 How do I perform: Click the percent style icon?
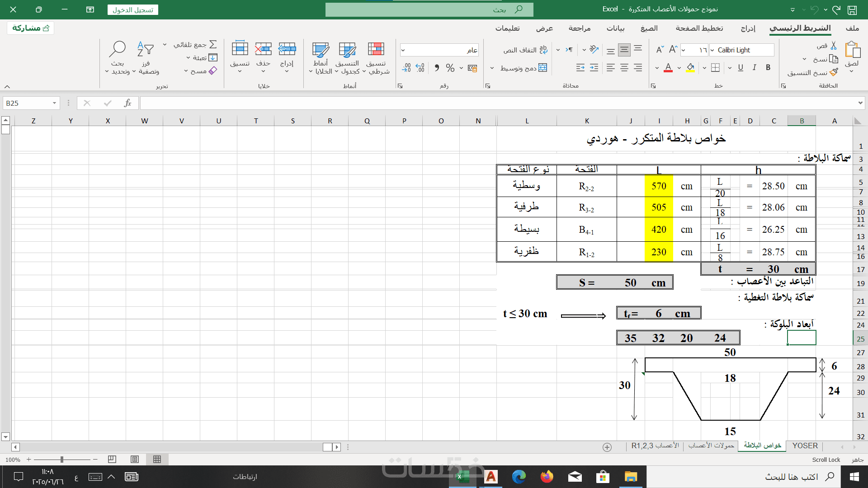coord(450,68)
